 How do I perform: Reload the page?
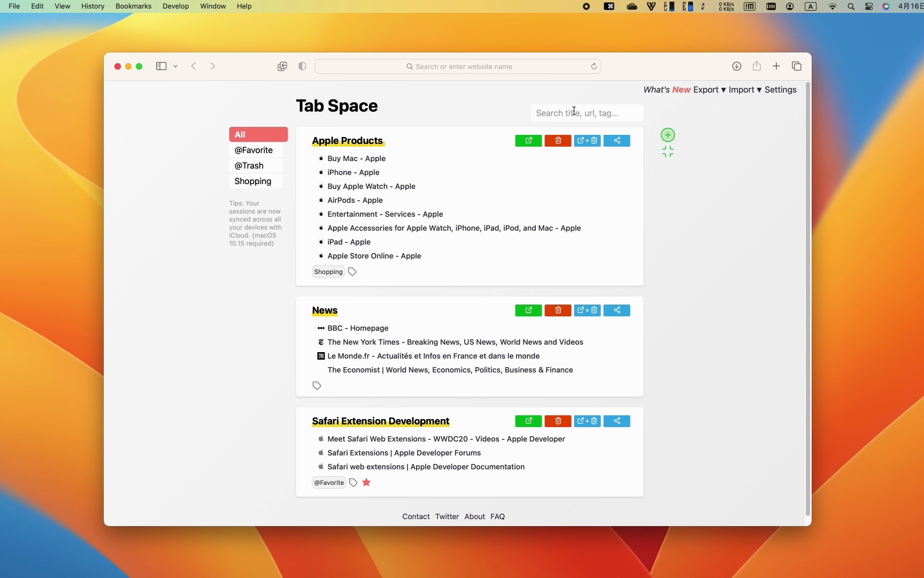click(594, 66)
